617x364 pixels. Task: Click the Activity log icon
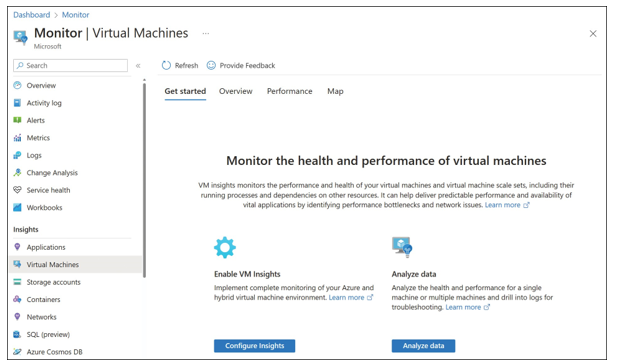(x=17, y=103)
